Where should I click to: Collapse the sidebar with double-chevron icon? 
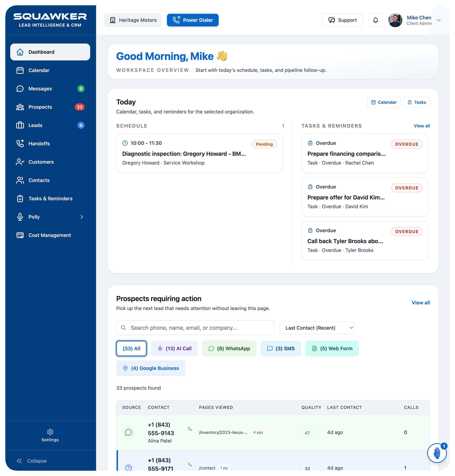[19, 461]
